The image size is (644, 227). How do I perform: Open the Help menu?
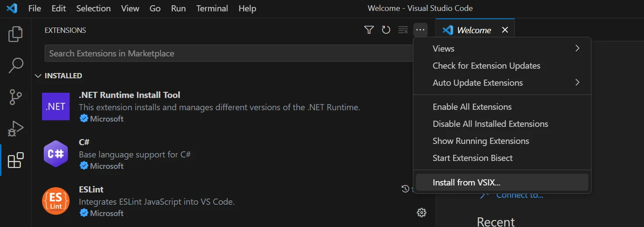tap(247, 8)
